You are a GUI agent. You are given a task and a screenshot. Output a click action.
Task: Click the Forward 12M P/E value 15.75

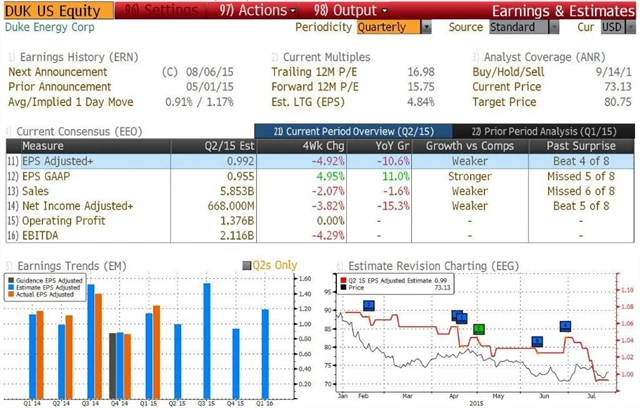pos(421,87)
